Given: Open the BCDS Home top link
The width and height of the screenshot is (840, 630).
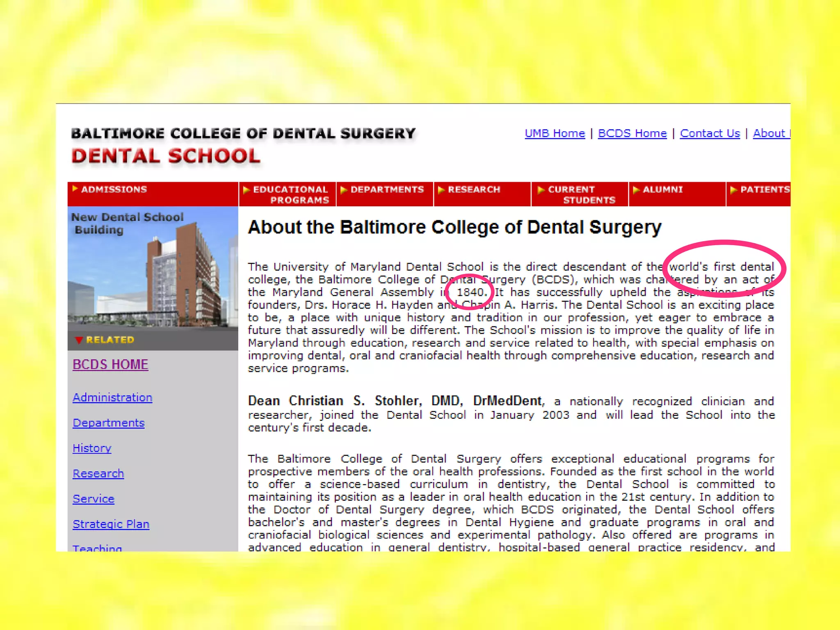Looking at the screenshot, I should (x=632, y=133).
